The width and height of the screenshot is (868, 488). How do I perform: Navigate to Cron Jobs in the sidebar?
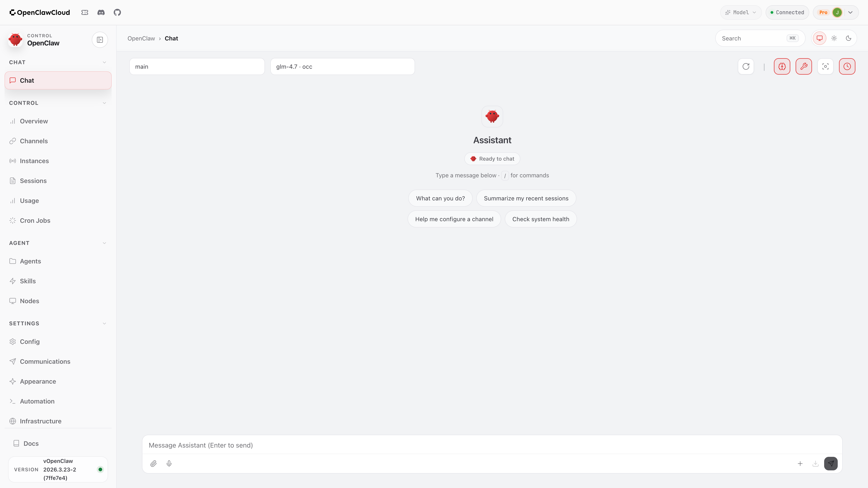(x=35, y=220)
